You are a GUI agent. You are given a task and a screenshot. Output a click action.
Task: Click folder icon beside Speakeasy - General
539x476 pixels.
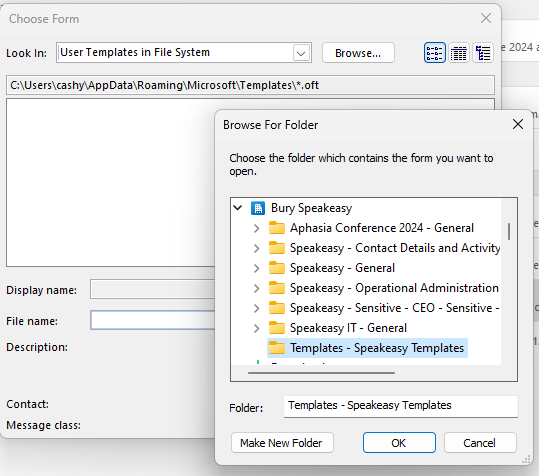click(277, 268)
